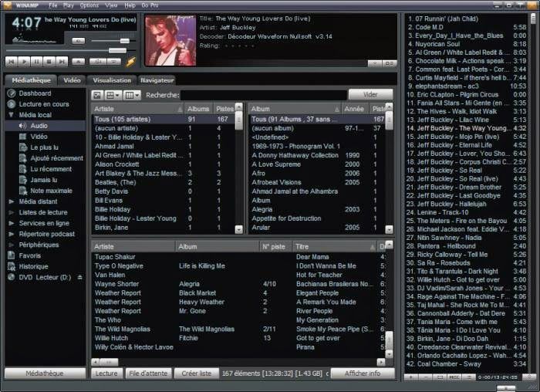Toggle the album art view button
Viewport: 540px width, 392px height.
point(97,95)
